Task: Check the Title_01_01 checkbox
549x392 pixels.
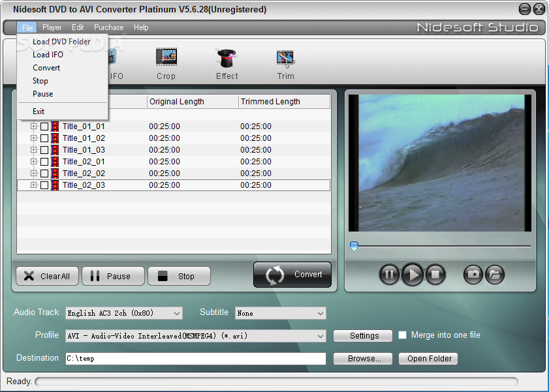Action: coord(44,127)
